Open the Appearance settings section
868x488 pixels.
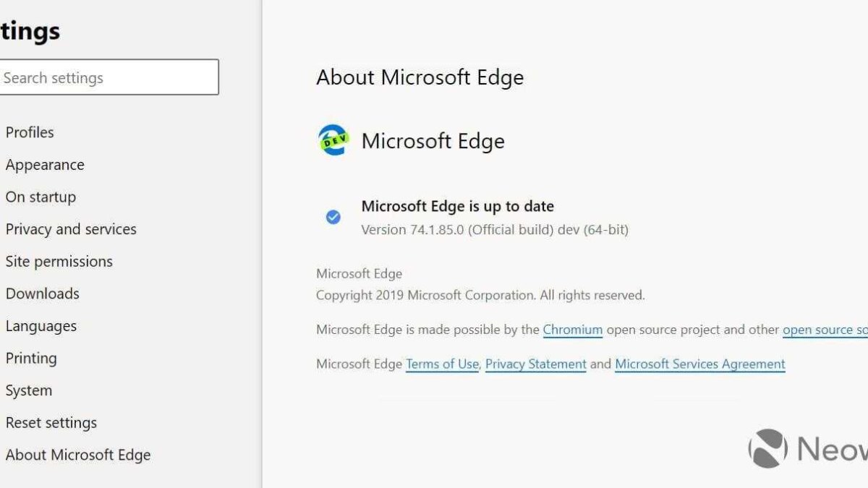(x=45, y=164)
